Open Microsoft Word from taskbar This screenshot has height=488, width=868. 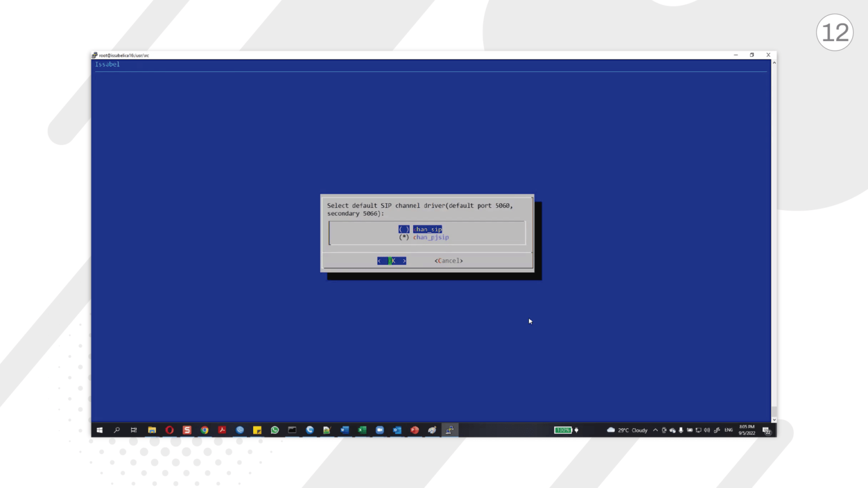pyautogui.click(x=345, y=430)
